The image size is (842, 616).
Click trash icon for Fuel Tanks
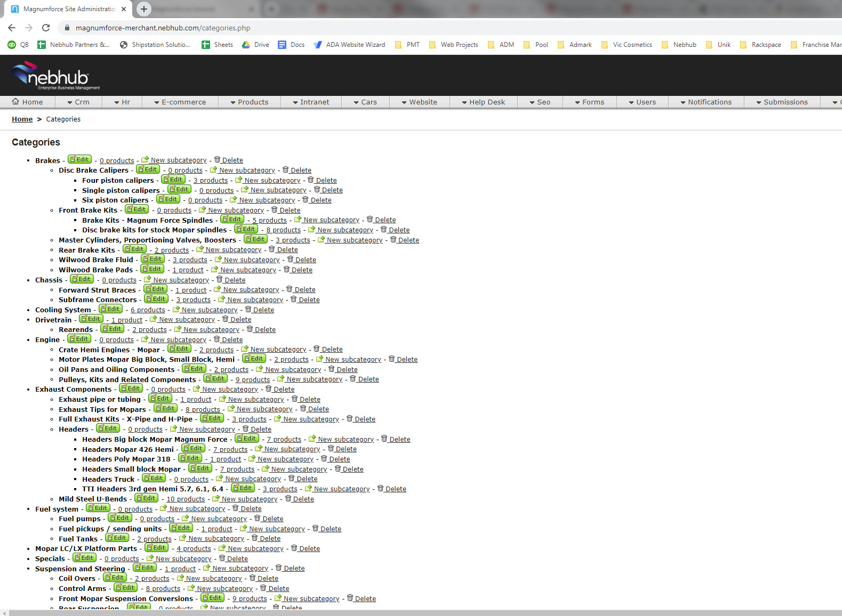(x=254, y=538)
